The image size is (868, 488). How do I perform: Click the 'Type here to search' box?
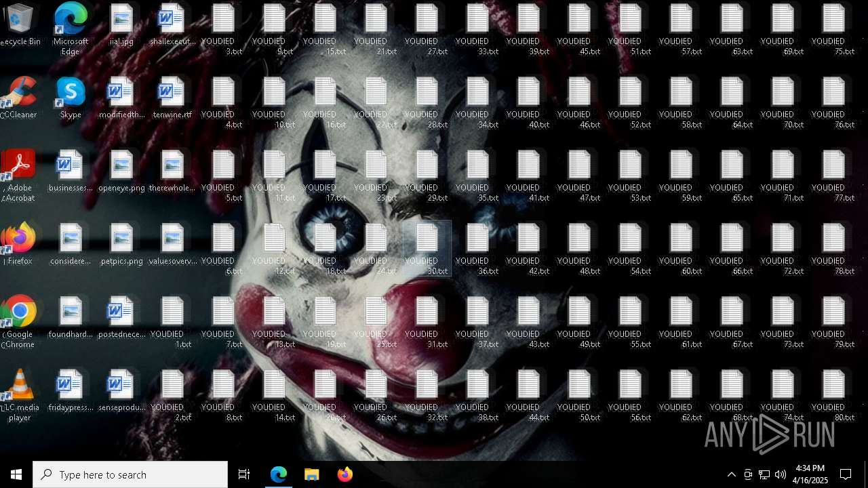click(x=130, y=474)
